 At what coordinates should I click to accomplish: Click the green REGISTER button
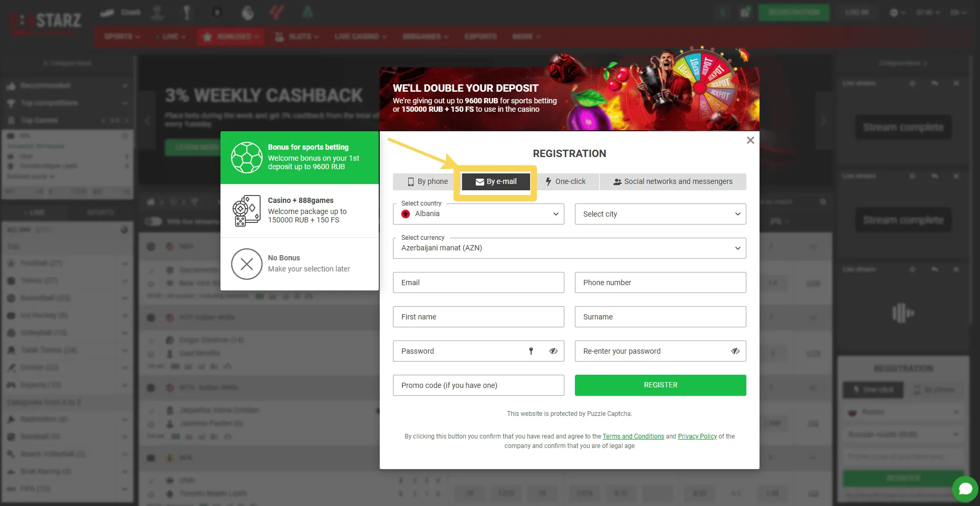pos(660,385)
